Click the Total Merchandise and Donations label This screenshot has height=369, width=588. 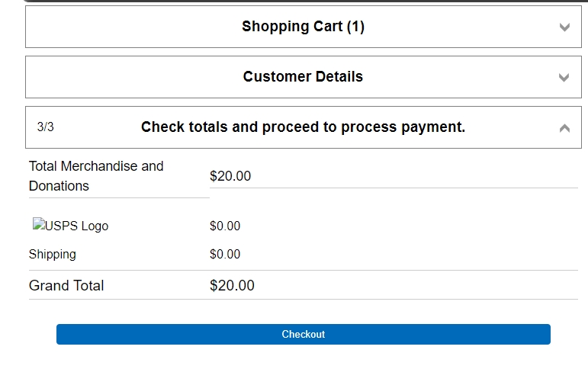(96, 176)
